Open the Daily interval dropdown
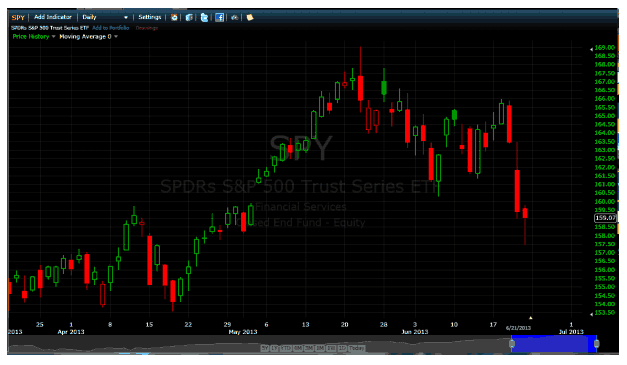Screen dimensions: 627x365 [105, 17]
